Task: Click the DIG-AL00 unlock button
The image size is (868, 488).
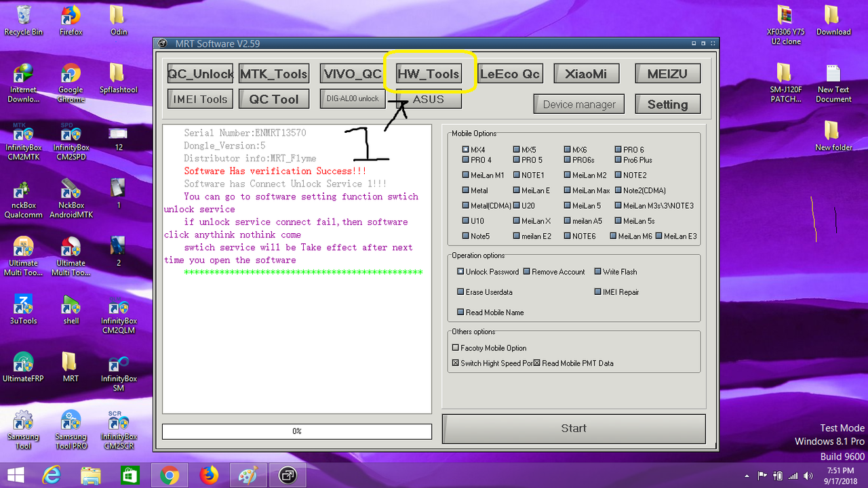Action: [x=353, y=98]
